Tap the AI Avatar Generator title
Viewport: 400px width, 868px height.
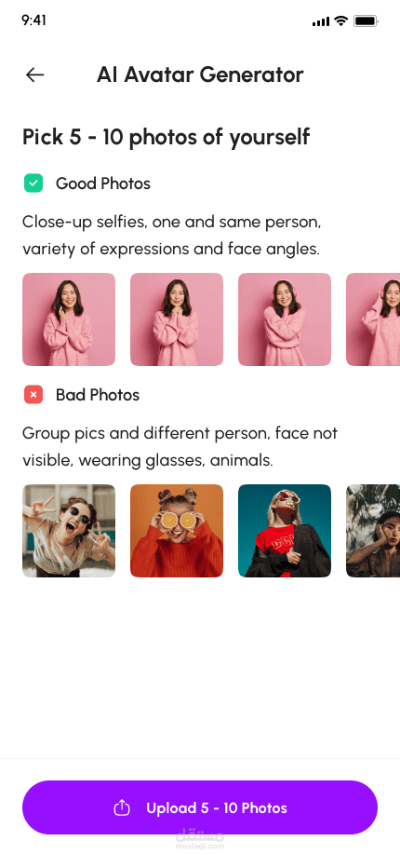(200, 75)
